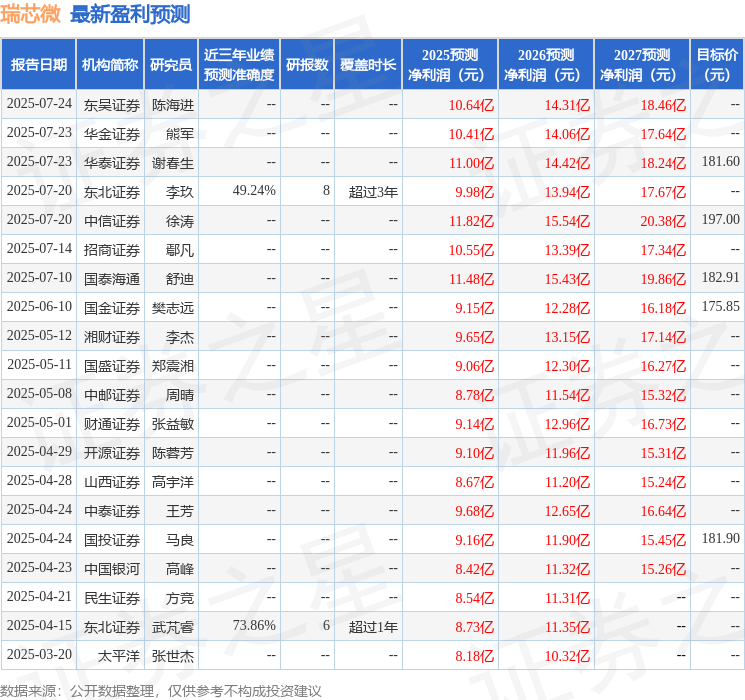Image resolution: width=745 pixels, height=700 pixels.
Task: Select the 2026预测净利润 column header
Action: click(x=546, y=65)
